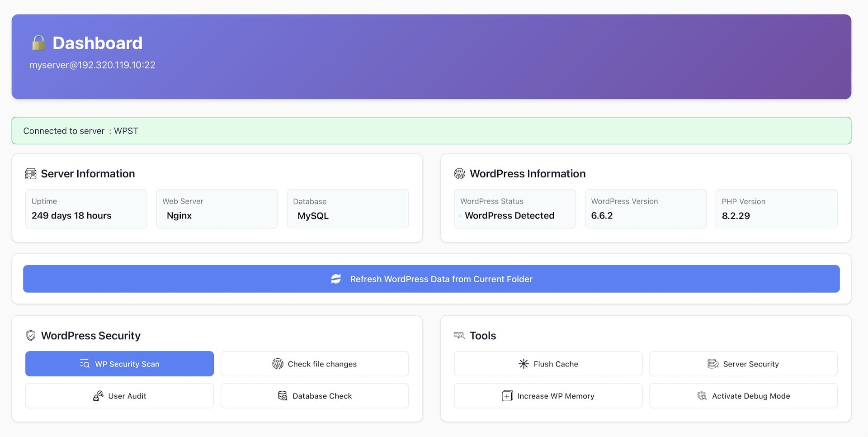Click the burst icon in Flush Cache
Screen dimensions: 868x437
[x=524, y=364]
